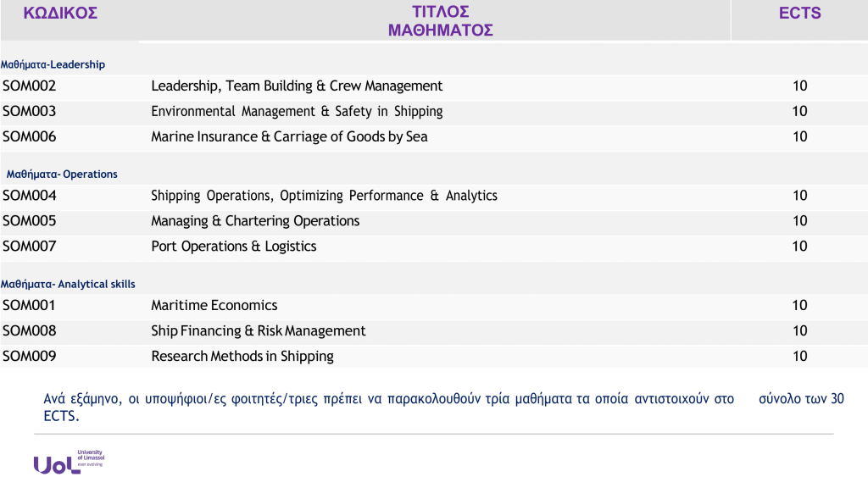Click Environmental Management & Safety in Shipping
This screenshot has height=488, width=868.
[297, 111]
